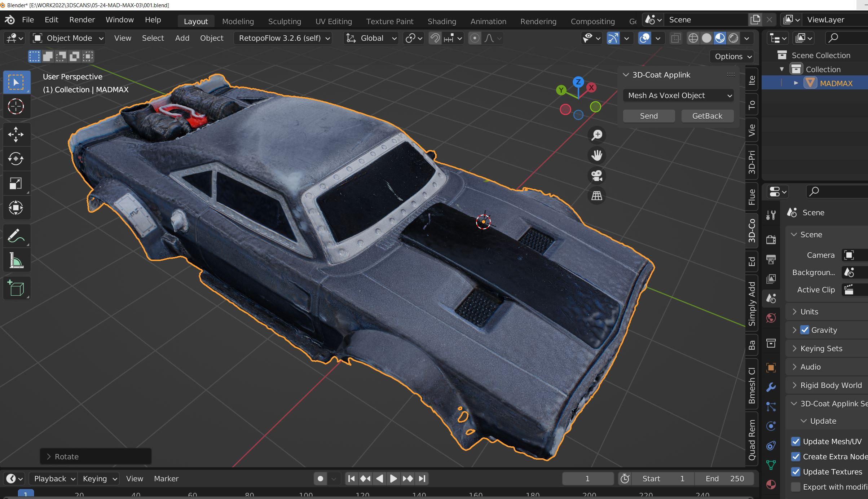The width and height of the screenshot is (868, 499).
Task: Open the viewport Options dropdown
Action: [x=732, y=57]
